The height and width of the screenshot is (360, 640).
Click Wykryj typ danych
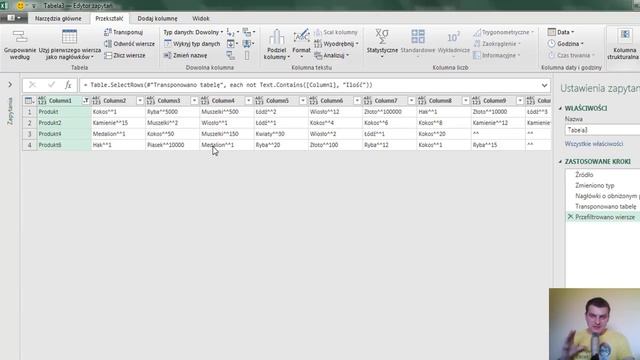[x=192, y=44]
